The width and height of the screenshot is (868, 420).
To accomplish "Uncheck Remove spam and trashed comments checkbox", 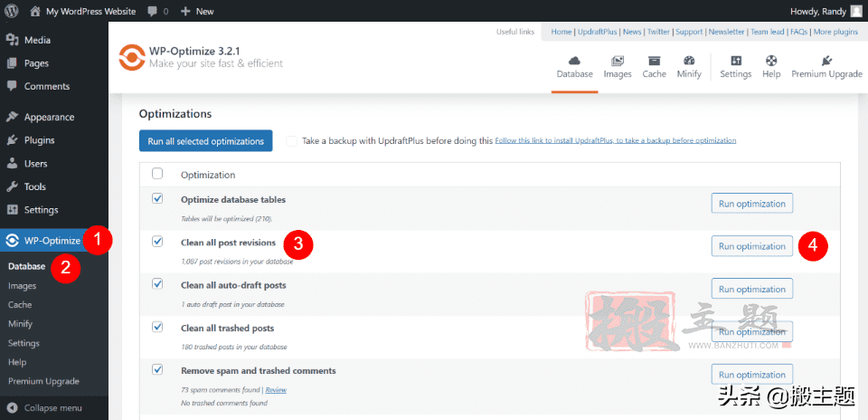I will [x=157, y=369].
